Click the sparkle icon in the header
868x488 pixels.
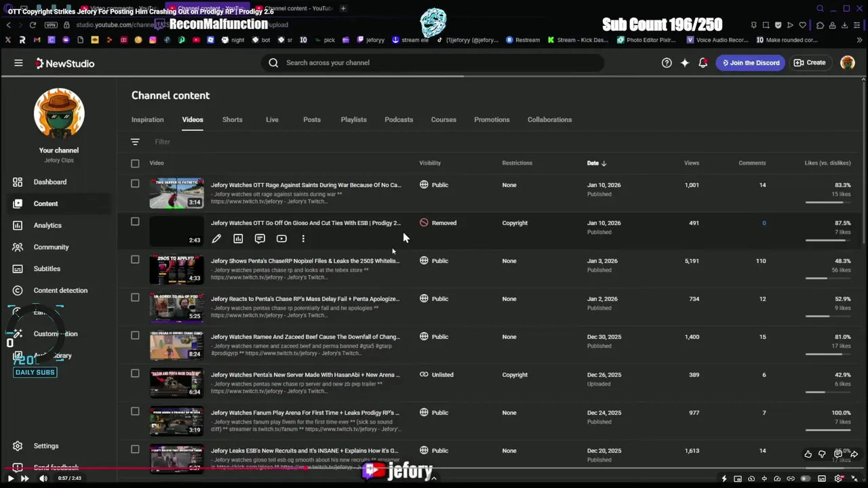[x=685, y=62]
